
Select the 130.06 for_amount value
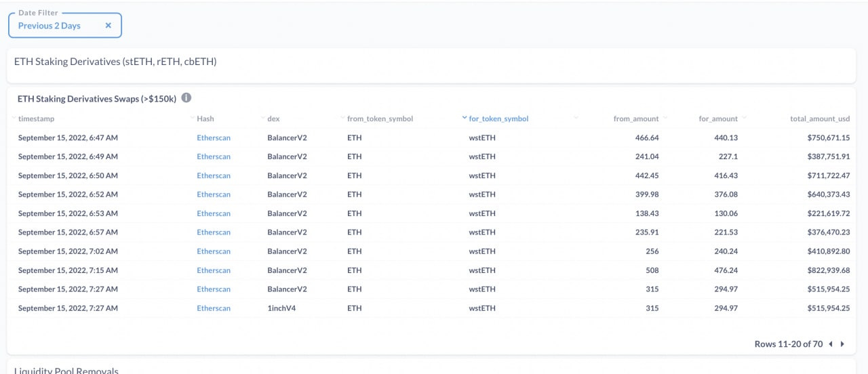(726, 213)
